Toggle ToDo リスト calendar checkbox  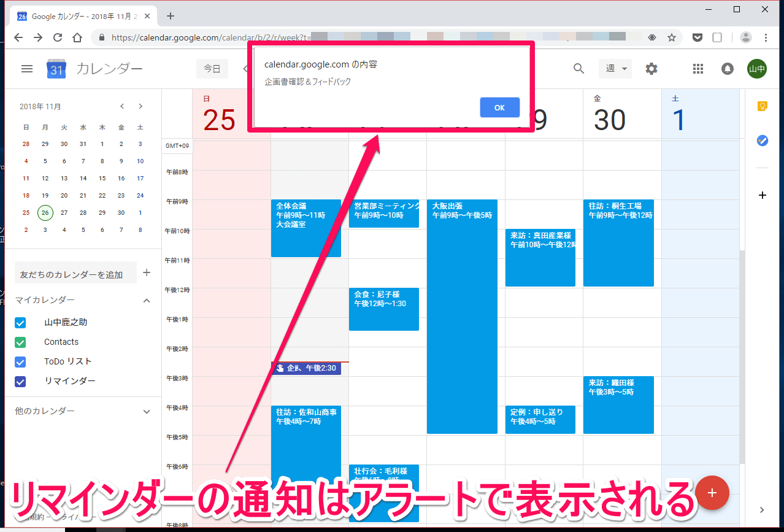pyautogui.click(x=20, y=362)
